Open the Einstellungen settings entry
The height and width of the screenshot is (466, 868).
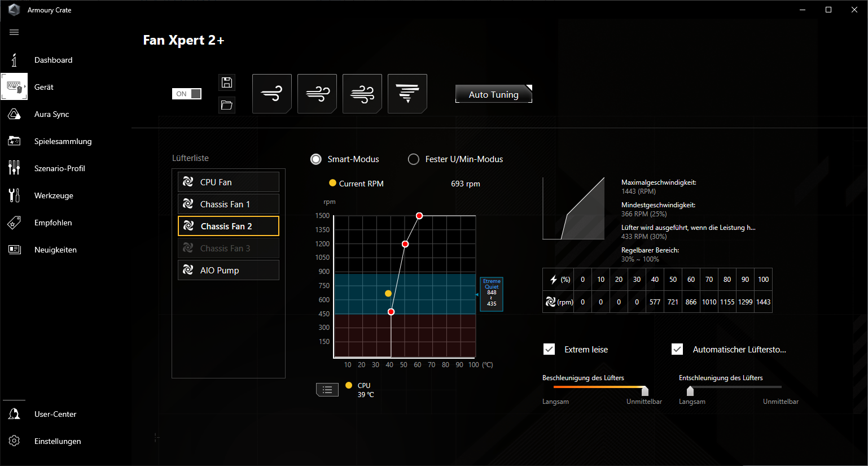tap(58, 441)
